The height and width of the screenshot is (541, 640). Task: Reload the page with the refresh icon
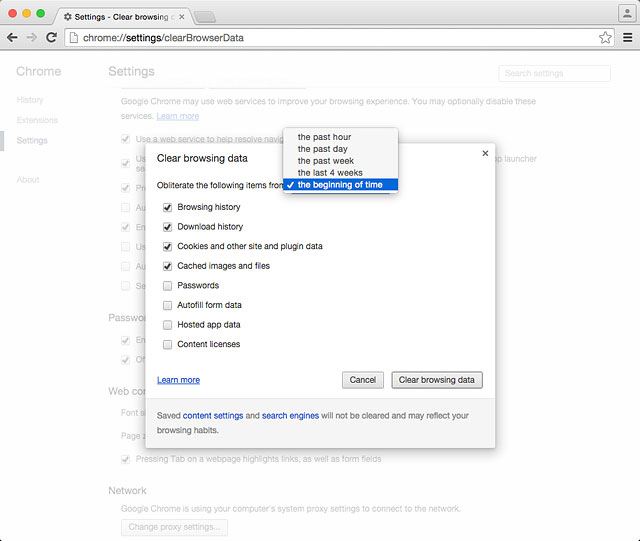coord(51,38)
